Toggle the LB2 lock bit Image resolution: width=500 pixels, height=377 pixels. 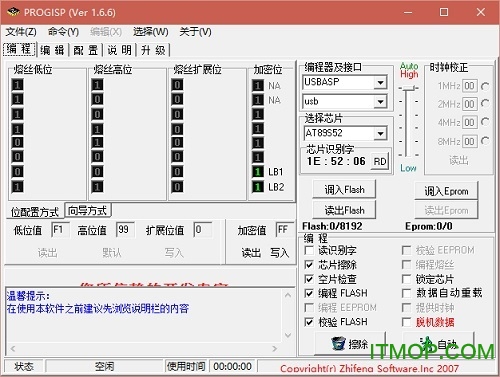click(257, 187)
